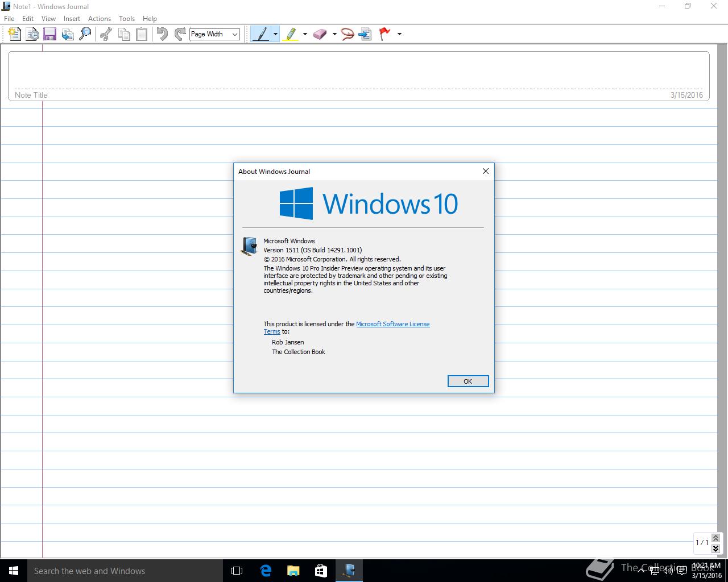Expand the Pen options arrow
Viewport: 728px width, 582px height.
275,34
